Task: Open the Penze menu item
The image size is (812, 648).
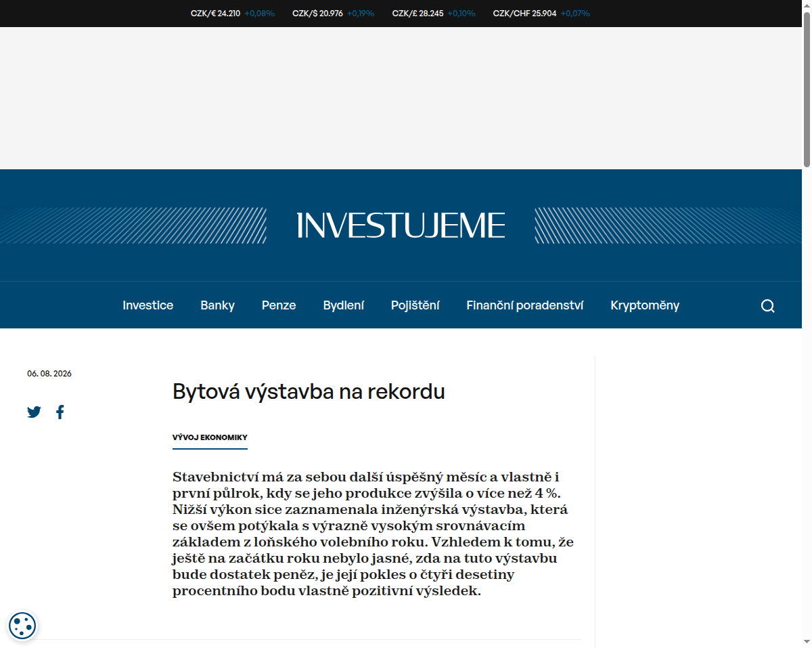Action: click(x=279, y=305)
